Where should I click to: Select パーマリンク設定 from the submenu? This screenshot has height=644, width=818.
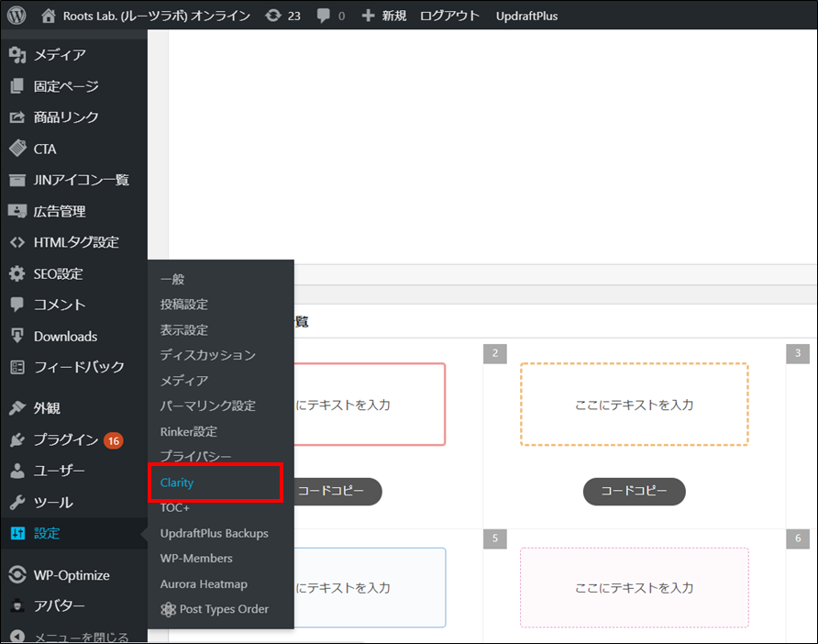tap(207, 405)
